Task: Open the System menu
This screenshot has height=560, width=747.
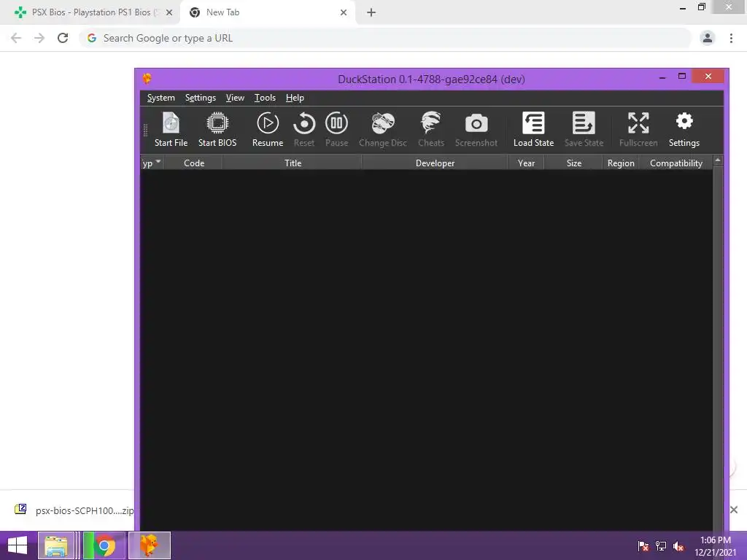Action: pyautogui.click(x=160, y=98)
